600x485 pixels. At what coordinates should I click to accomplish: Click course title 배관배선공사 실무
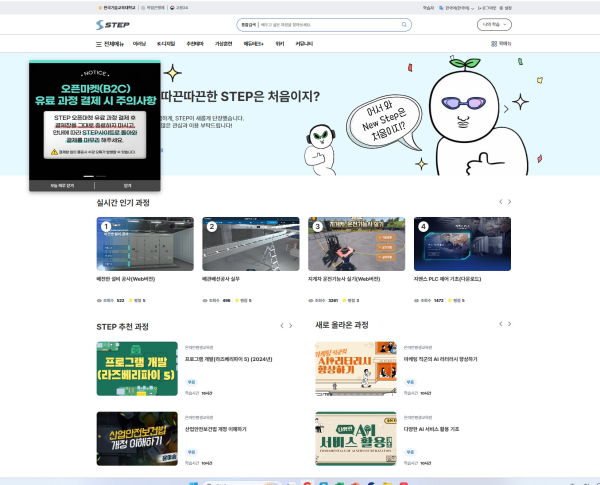221,279
